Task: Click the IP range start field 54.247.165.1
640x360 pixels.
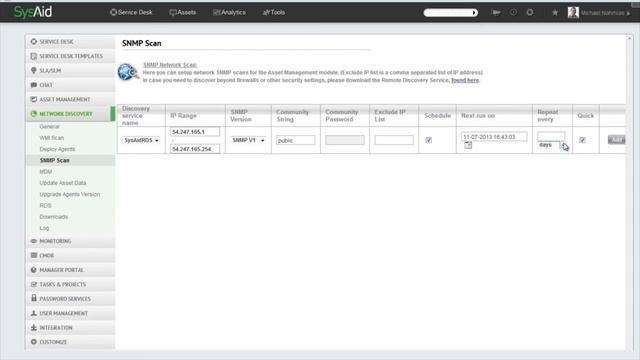Action: (x=195, y=132)
